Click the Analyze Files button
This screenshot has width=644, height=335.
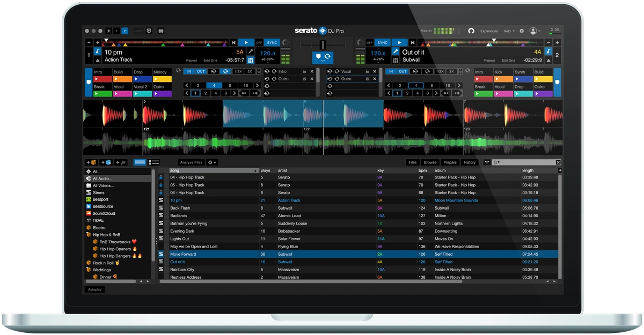(192, 162)
